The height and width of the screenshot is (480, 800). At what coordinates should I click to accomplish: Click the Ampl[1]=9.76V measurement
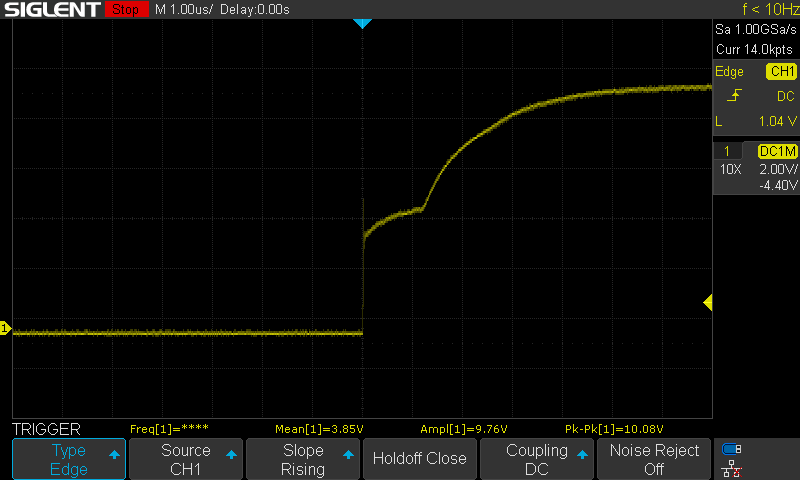[464, 429]
